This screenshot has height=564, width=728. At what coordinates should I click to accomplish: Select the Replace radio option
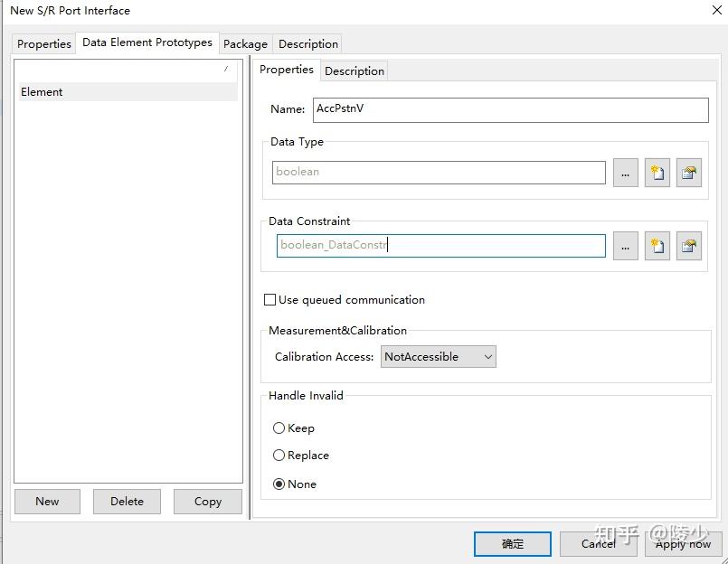(279, 456)
